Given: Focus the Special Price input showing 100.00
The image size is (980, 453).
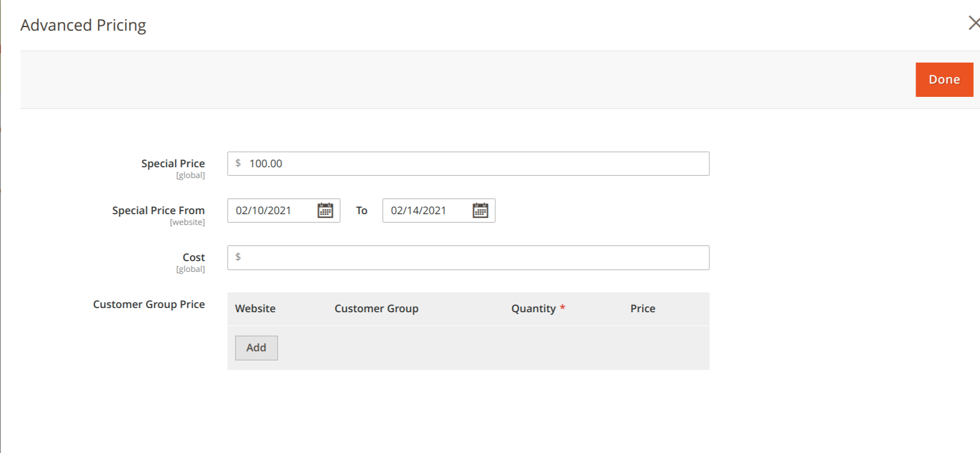Looking at the screenshot, I should tap(475, 164).
